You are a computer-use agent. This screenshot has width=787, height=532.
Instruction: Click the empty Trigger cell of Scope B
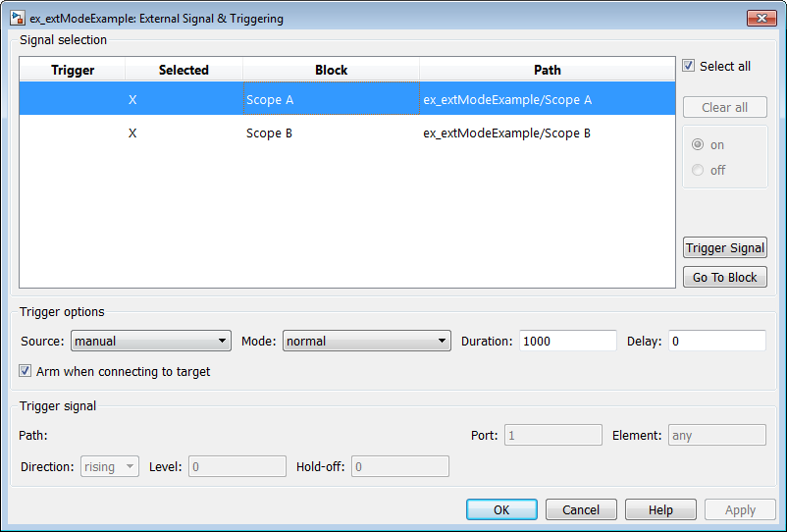73,133
